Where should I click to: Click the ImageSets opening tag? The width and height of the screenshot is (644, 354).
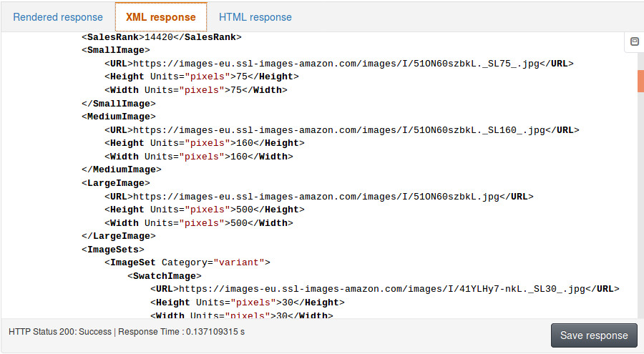point(113,250)
